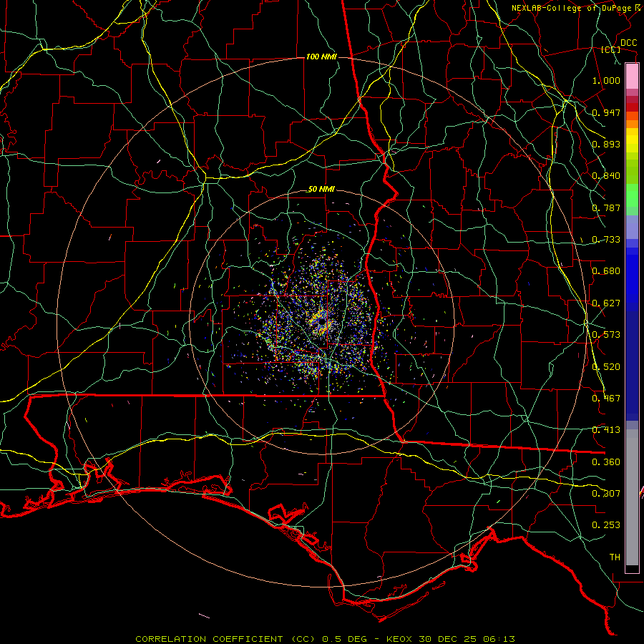The height and width of the screenshot is (644, 644).
Task: Pick the gray color band near 0.307
Action: click(632, 497)
